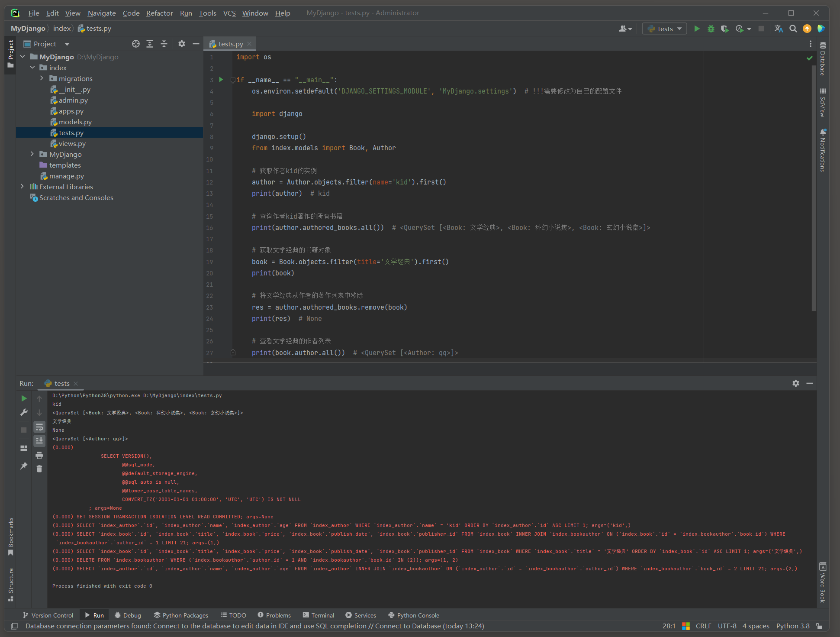Start debugging with the bug icon
The image size is (840, 637).
711,29
